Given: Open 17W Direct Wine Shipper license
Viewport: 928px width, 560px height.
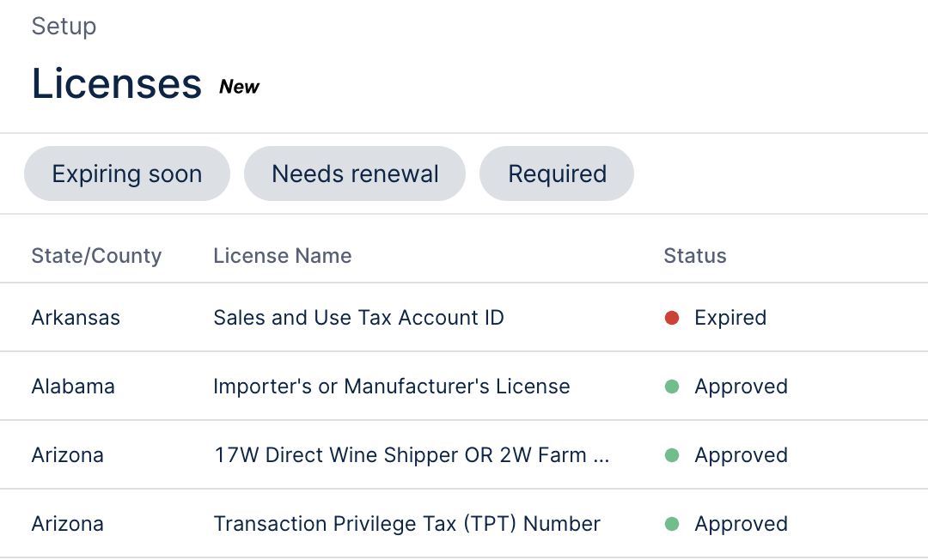Looking at the screenshot, I should click(412, 455).
